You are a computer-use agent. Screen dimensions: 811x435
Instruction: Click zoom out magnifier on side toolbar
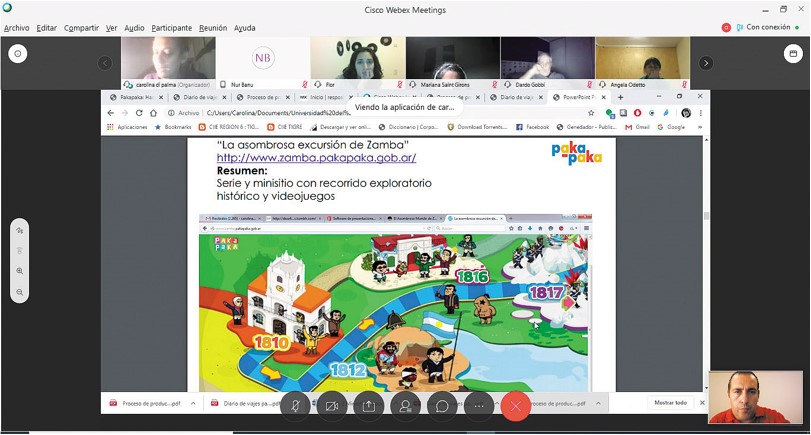coord(20,292)
